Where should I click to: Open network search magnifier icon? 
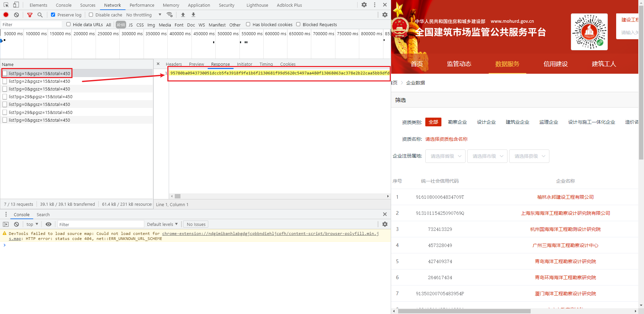click(40, 15)
